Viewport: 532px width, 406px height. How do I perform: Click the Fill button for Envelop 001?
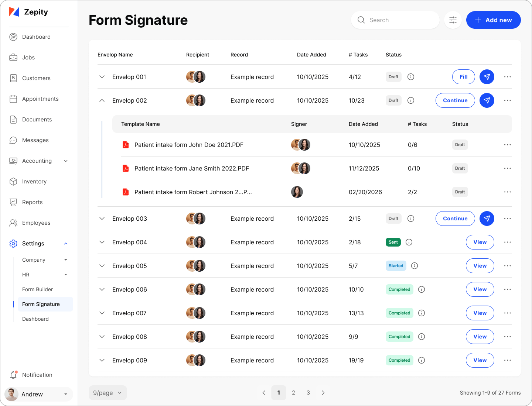(463, 77)
